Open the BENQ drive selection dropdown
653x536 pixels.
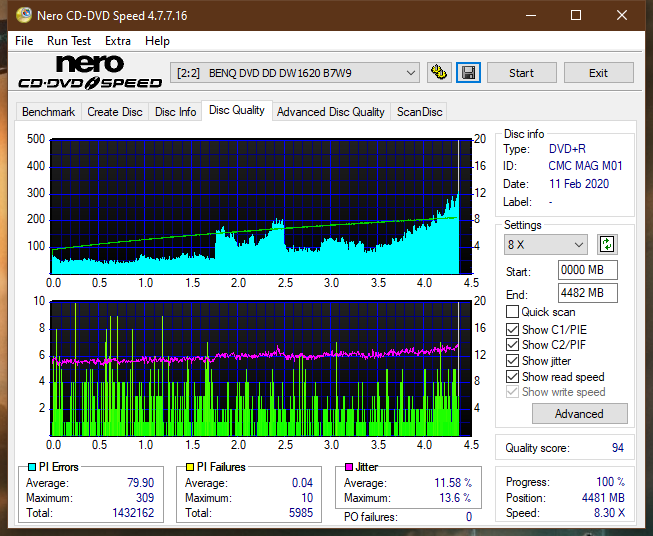click(295, 73)
